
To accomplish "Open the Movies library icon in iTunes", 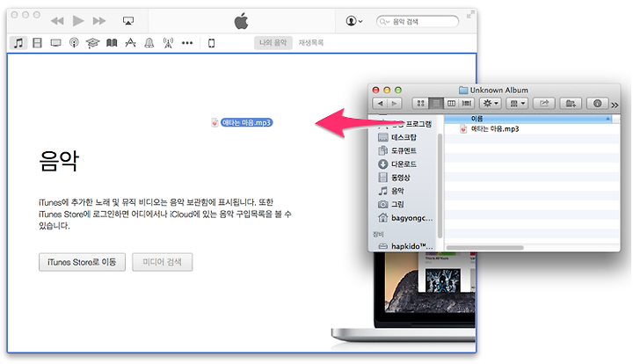I will point(37,43).
